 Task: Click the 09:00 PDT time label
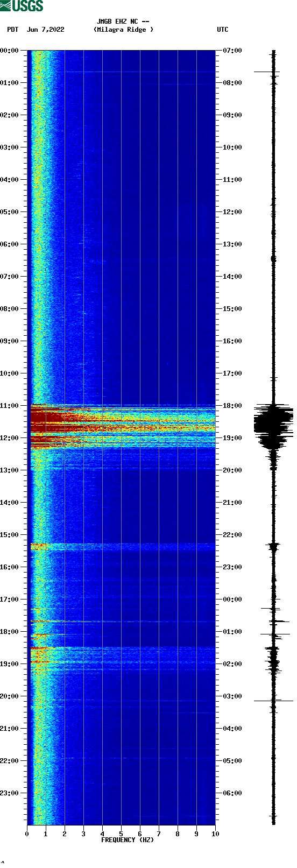[9, 341]
